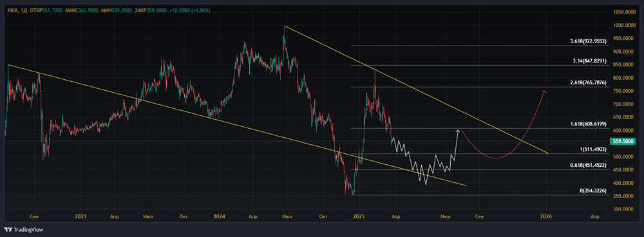Click Fibonacci label 1.618(608.6199)

tap(587, 124)
